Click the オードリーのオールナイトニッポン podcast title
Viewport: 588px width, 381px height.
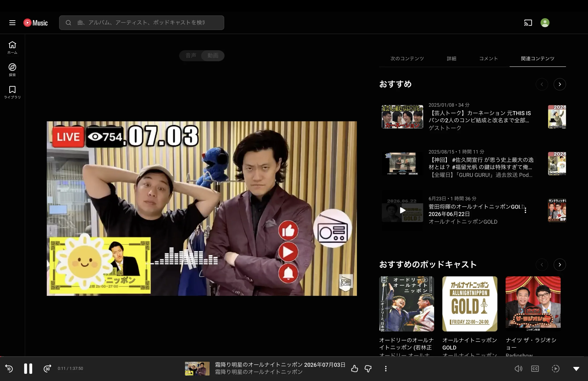(406, 344)
